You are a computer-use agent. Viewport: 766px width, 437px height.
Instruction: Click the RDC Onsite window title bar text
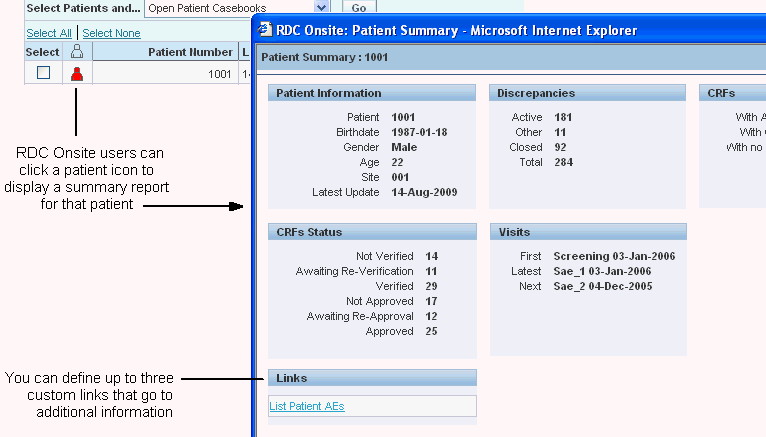(x=456, y=30)
